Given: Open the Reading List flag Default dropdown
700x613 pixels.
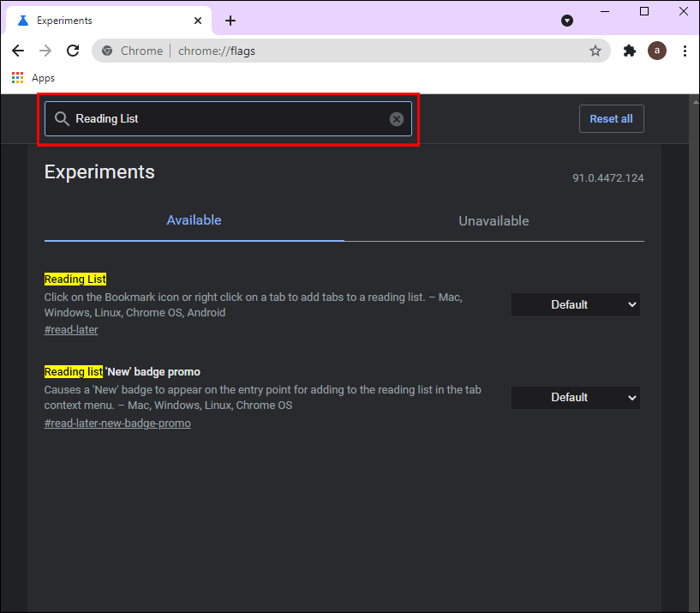Looking at the screenshot, I should coord(576,304).
